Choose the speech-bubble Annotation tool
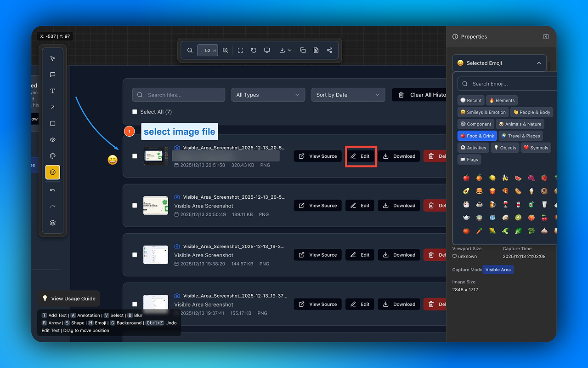Screen dimensions: 588x368 (53, 75)
